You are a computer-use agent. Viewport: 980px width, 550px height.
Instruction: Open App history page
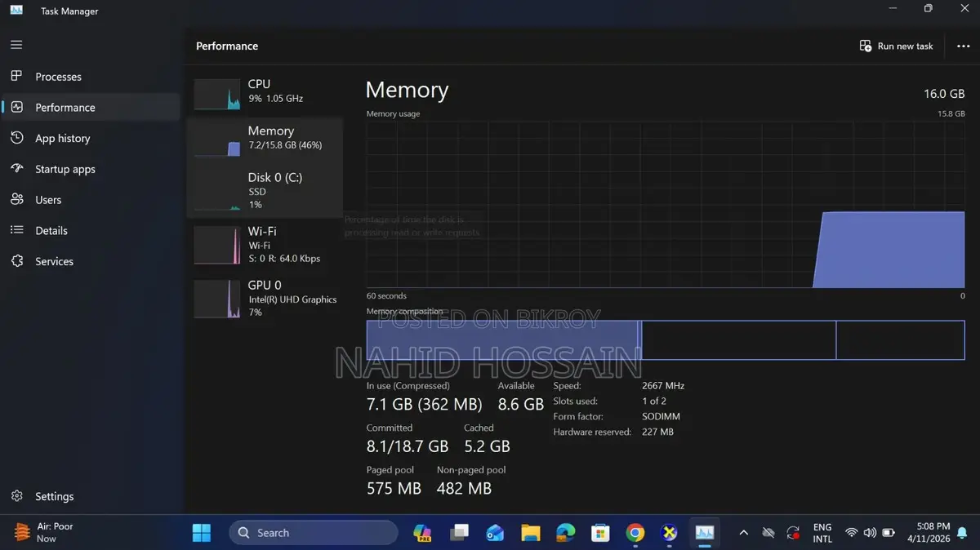(90, 139)
